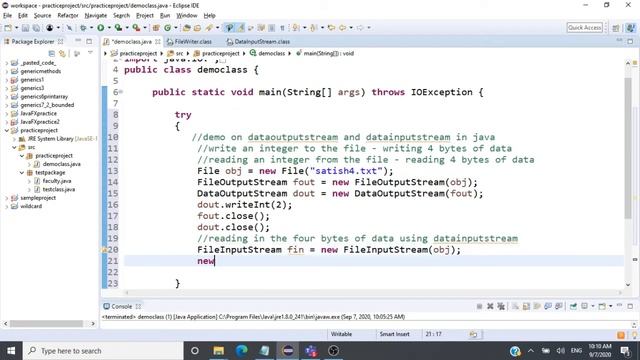Screen dimensions: 640x360
Task: Click the src breadcrumb segment
Action: pyautogui.click(x=176, y=53)
